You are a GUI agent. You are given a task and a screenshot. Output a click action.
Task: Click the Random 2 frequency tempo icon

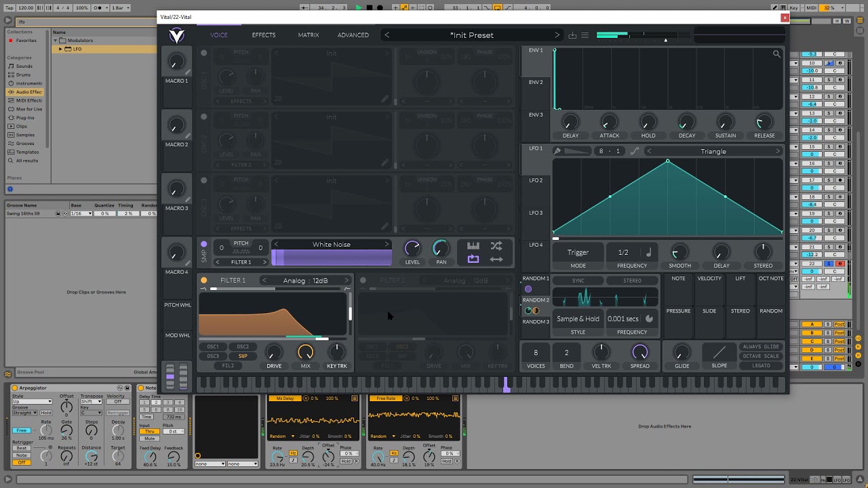coord(649,319)
